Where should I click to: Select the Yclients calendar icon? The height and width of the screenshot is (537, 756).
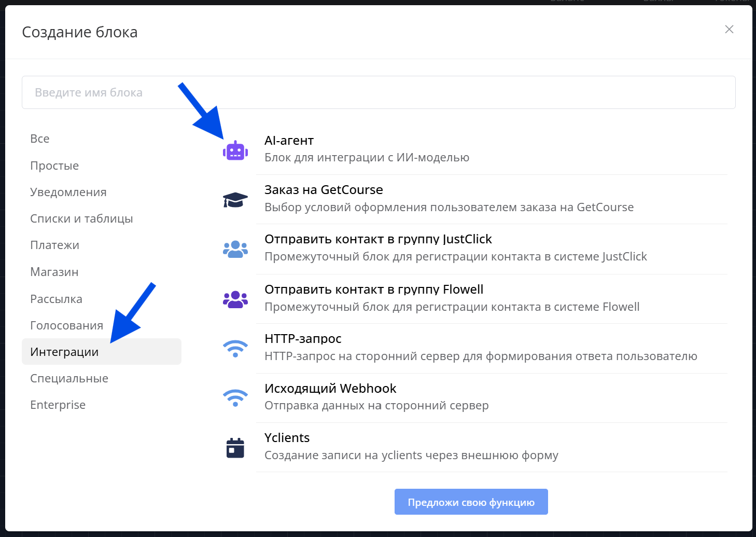(235, 448)
